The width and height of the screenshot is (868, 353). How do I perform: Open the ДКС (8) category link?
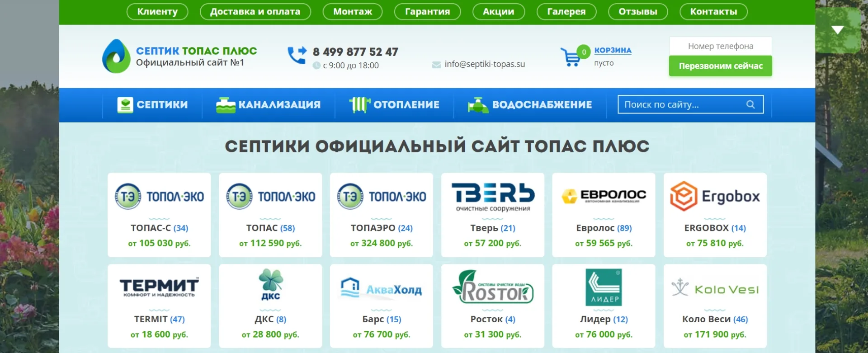(x=270, y=320)
